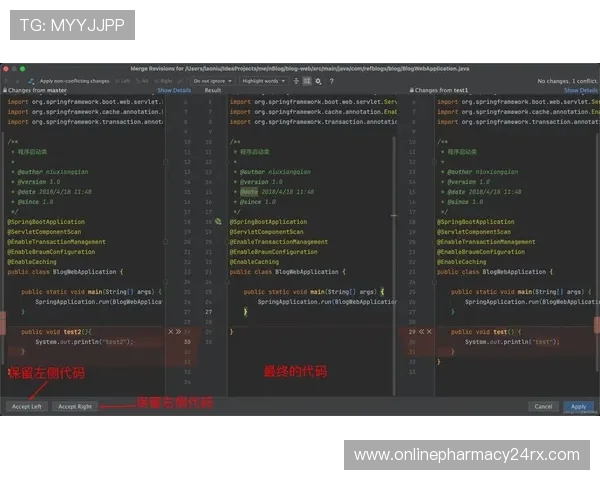The height and width of the screenshot is (480, 600).
Task: Click Accept Right button
Action: [x=75, y=407]
